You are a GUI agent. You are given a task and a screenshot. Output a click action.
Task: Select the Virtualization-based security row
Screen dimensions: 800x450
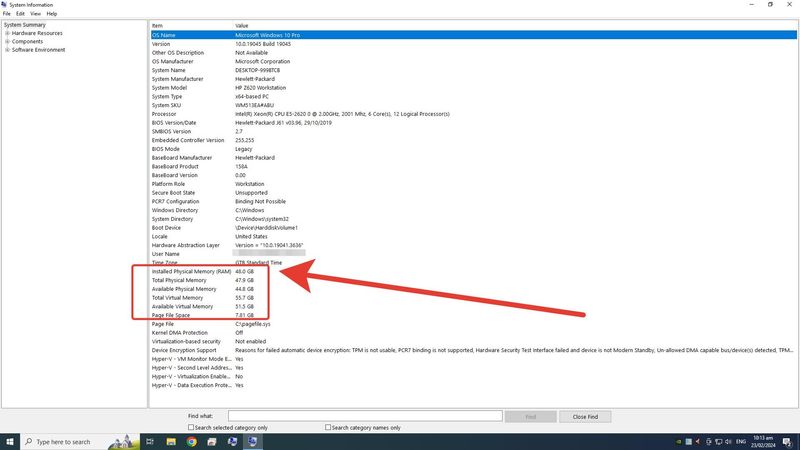pyautogui.click(x=473, y=341)
